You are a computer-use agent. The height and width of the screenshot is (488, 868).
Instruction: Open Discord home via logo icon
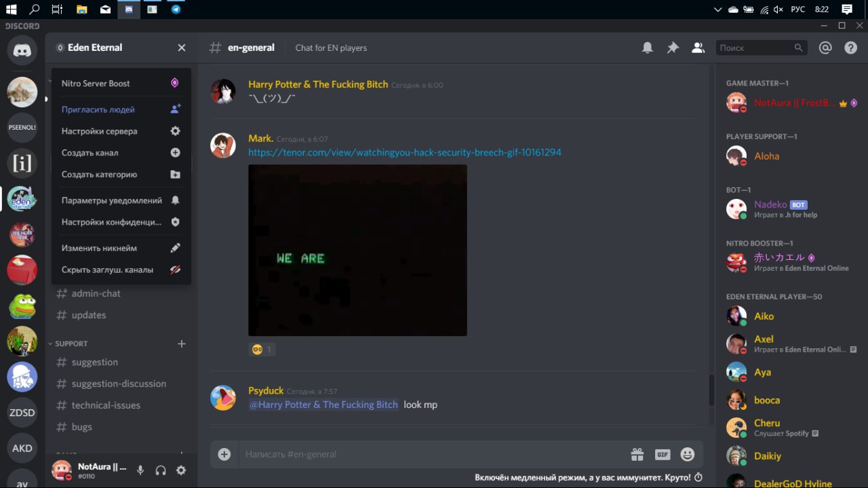point(22,50)
